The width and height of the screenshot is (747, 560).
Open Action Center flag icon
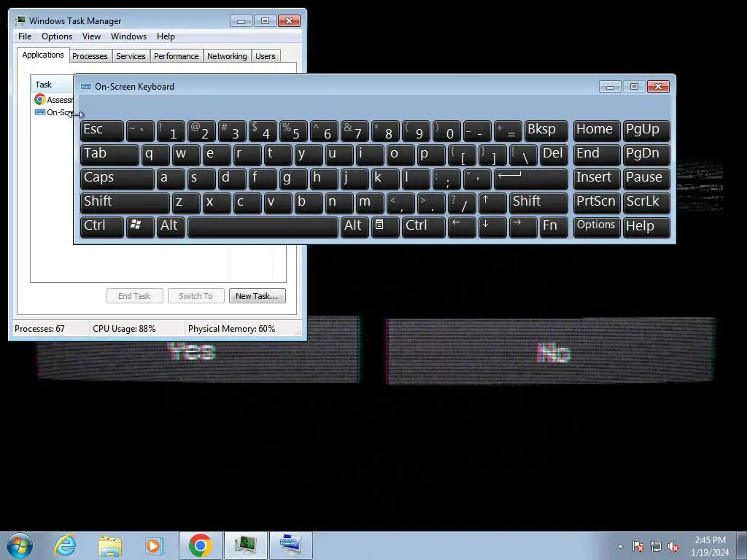(x=638, y=546)
